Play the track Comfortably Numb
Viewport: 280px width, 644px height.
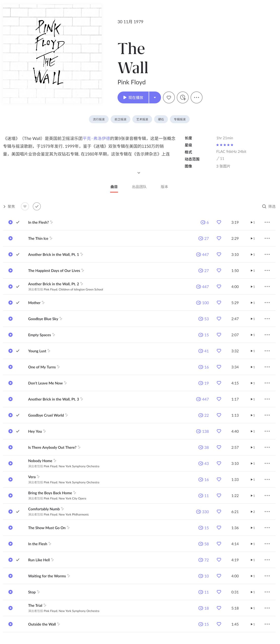[10, 511]
